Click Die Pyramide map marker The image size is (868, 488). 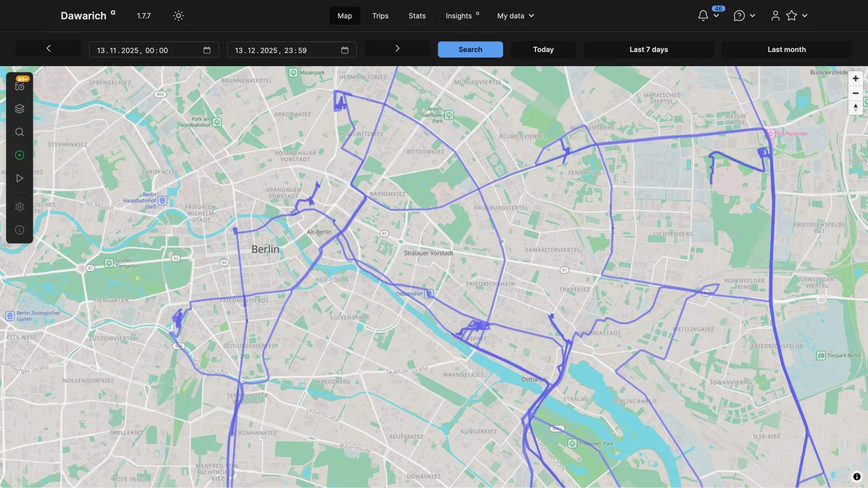click(x=770, y=133)
